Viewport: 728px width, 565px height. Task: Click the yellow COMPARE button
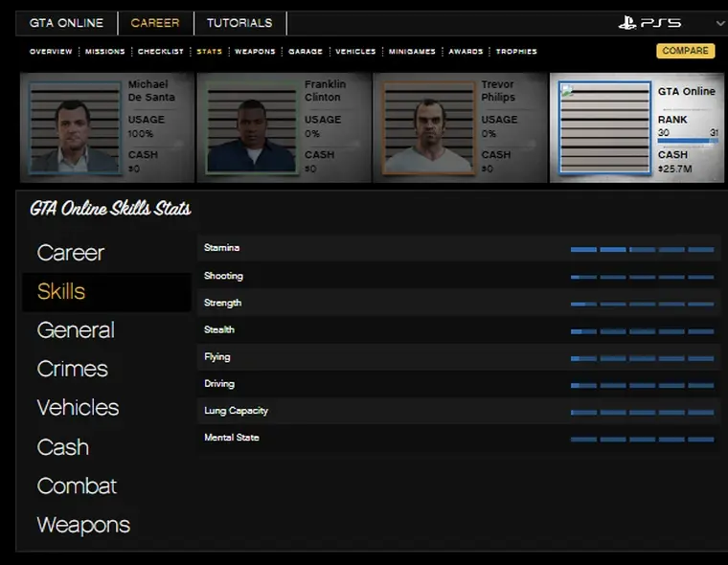point(685,51)
